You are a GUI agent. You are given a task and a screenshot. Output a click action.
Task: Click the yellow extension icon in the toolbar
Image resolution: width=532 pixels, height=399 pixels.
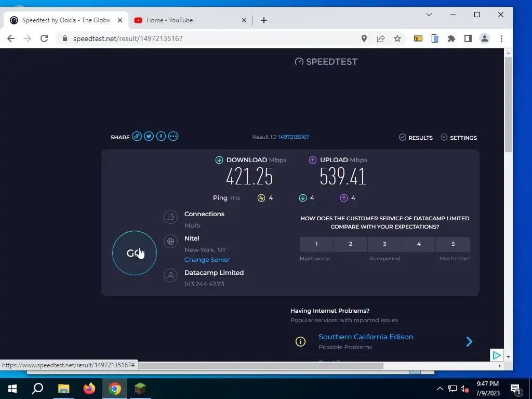[x=418, y=38]
